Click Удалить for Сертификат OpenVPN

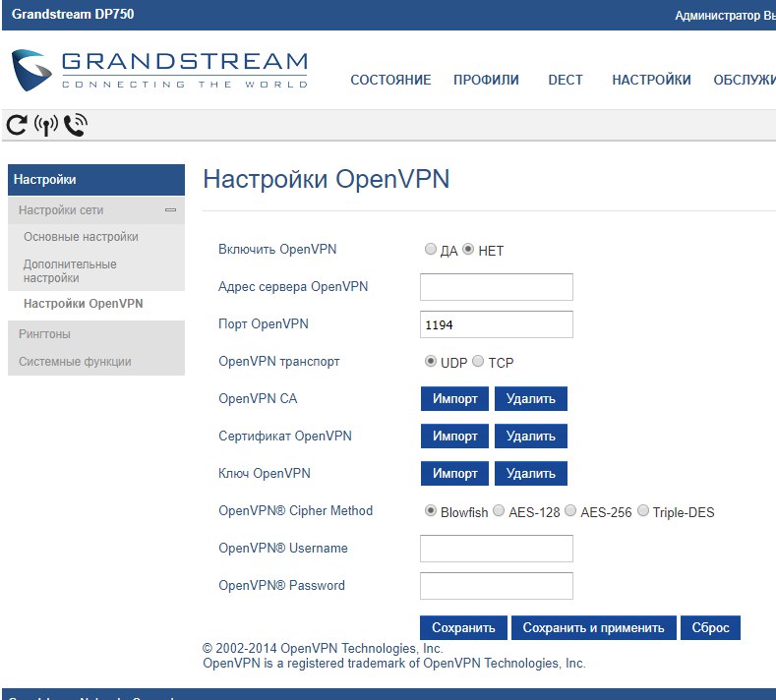(530, 436)
